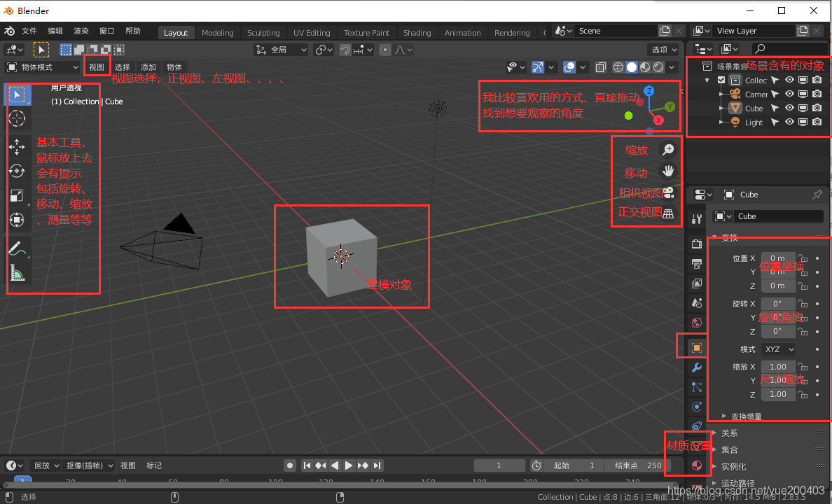832x504 pixels.
Task: Open the viewport View menu
Action: [x=97, y=66]
